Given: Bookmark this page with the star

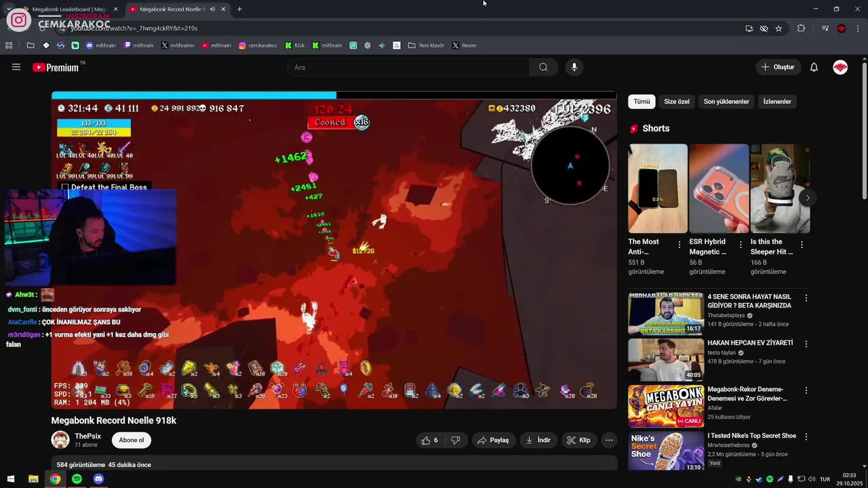Looking at the screenshot, I should (x=778, y=28).
